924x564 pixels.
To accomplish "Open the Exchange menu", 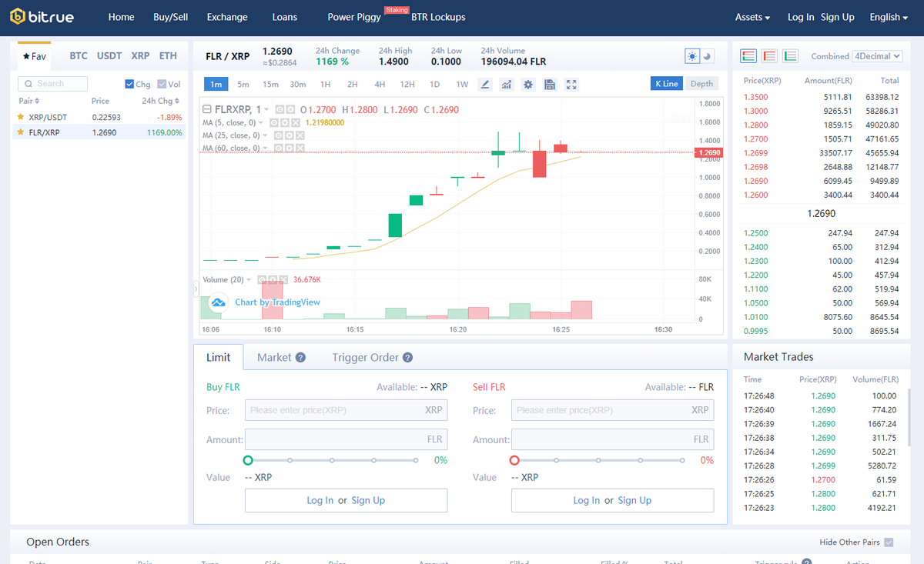I will click(227, 17).
